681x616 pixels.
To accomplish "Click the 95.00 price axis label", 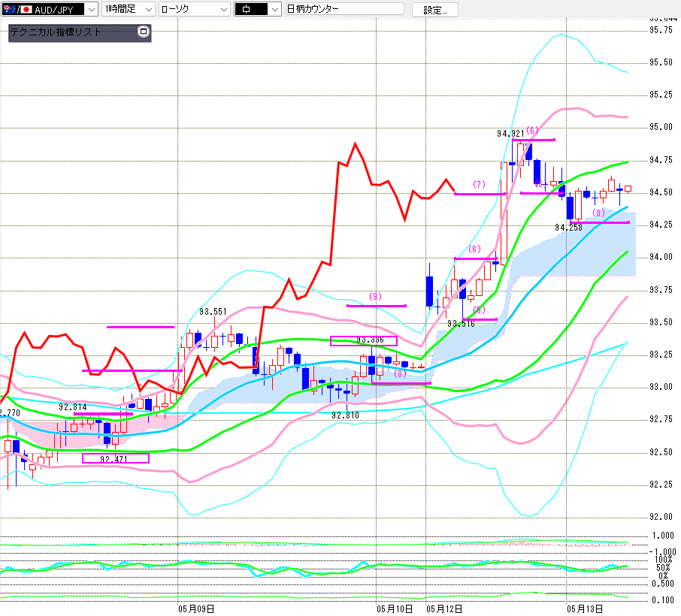I will 661,127.
